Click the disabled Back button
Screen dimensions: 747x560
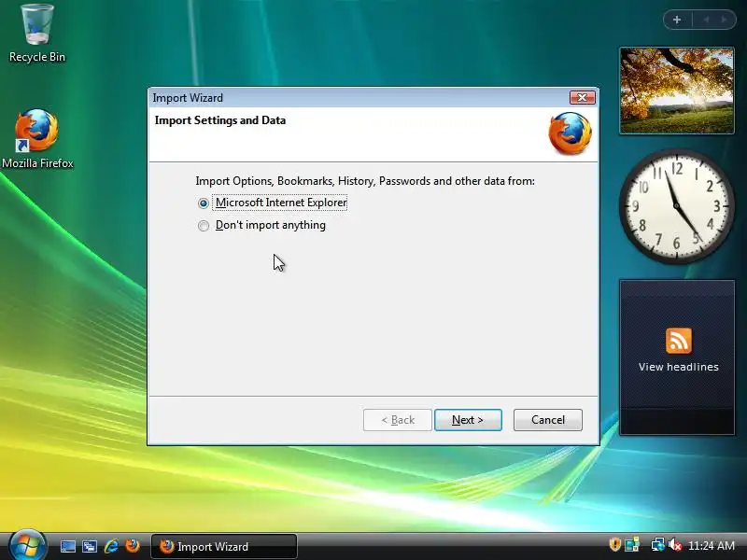click(x=398, y=420)
